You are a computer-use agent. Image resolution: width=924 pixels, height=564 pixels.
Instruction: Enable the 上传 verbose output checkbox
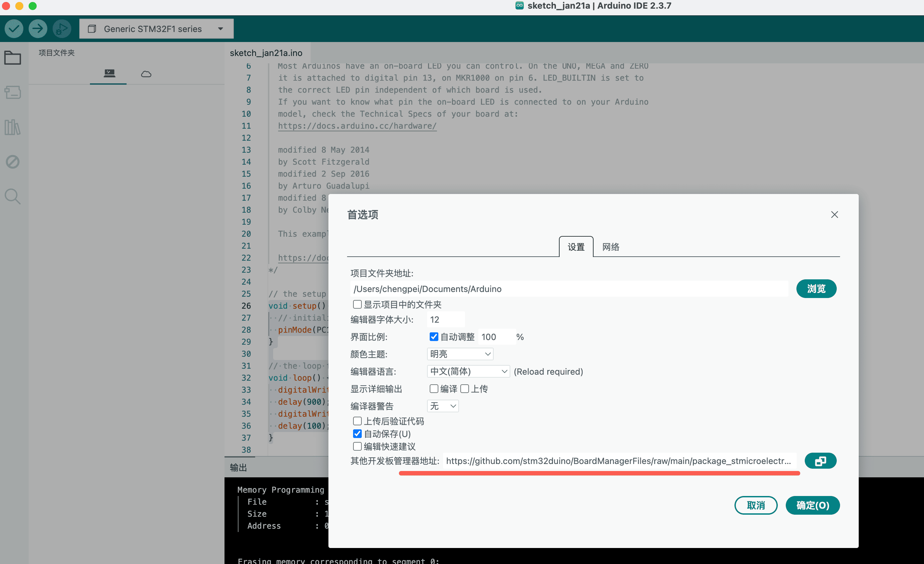(465, 389)
